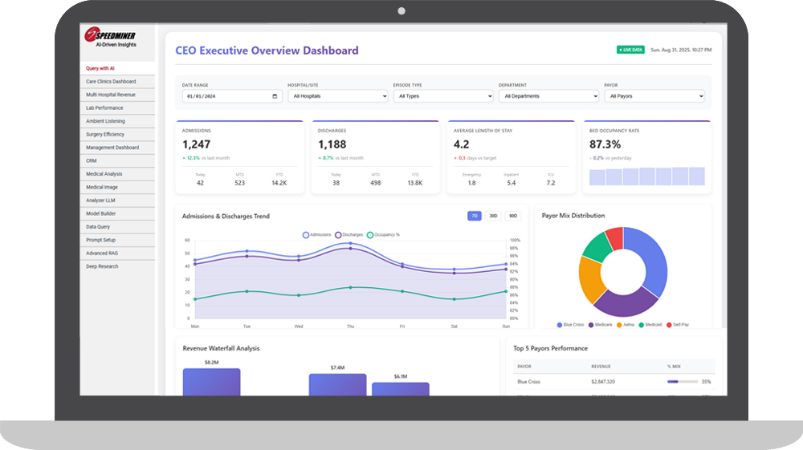This screenshot has height=450, width=803.
Task: Open the Payor filter dropdown
Action: pyautogui.click(x=654, y=96)
